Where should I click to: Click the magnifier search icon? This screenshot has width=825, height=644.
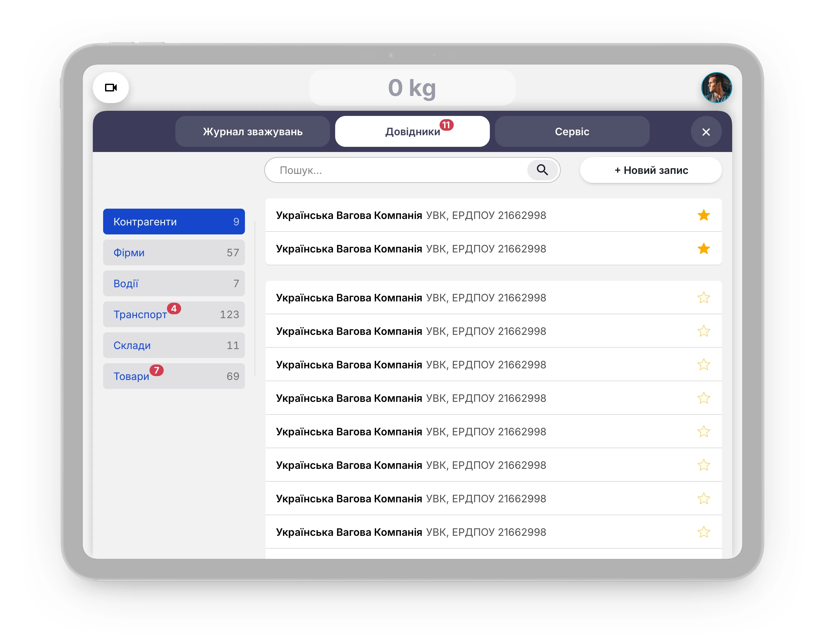(542, 170)
